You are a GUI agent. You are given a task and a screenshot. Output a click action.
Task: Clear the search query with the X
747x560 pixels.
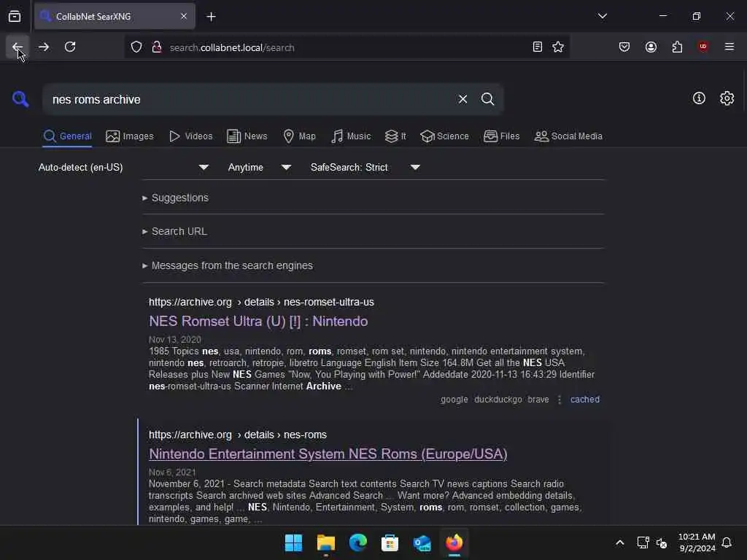click(x=462, y=99)
